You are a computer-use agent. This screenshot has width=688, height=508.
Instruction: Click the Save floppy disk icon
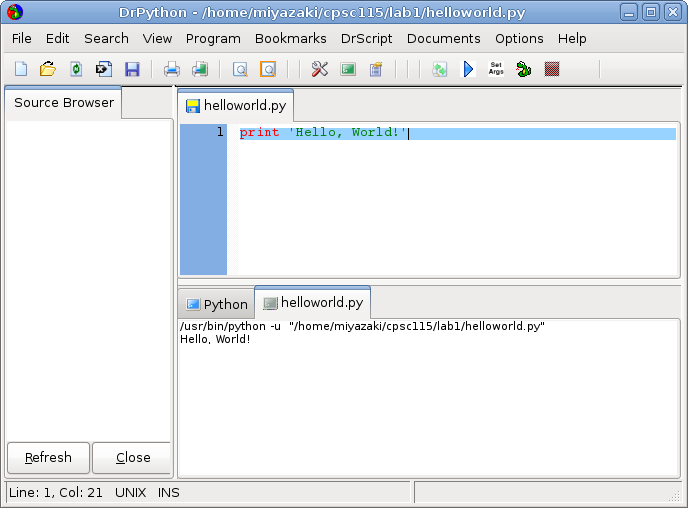(x=132, y=69)
